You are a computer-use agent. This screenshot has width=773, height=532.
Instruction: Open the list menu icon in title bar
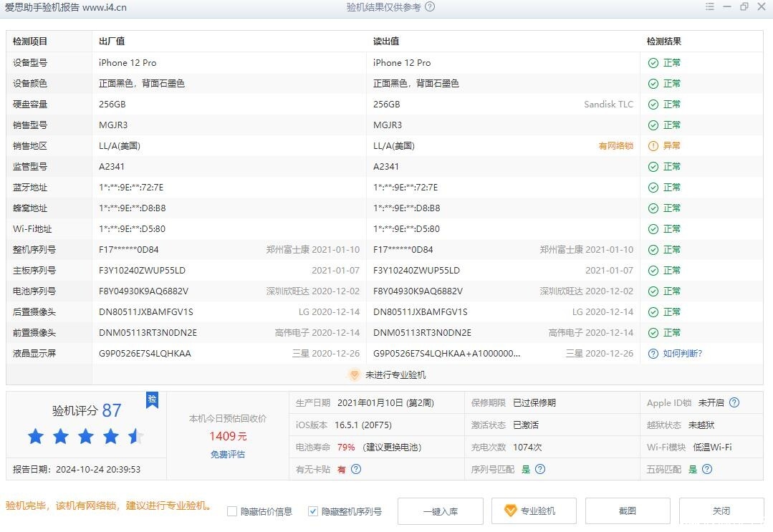point(709,6)
